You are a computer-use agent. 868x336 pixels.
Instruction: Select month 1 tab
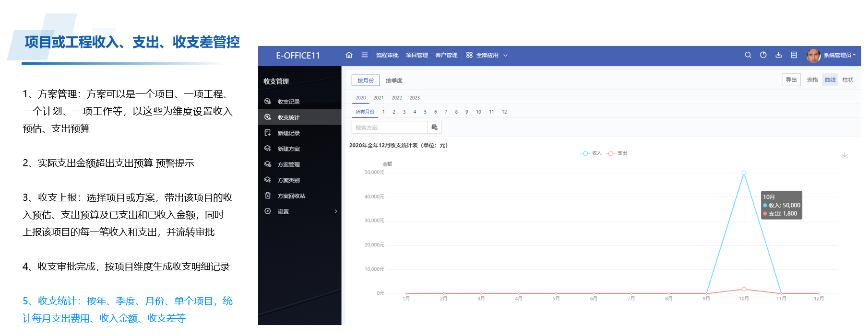(x=383, y=112)
